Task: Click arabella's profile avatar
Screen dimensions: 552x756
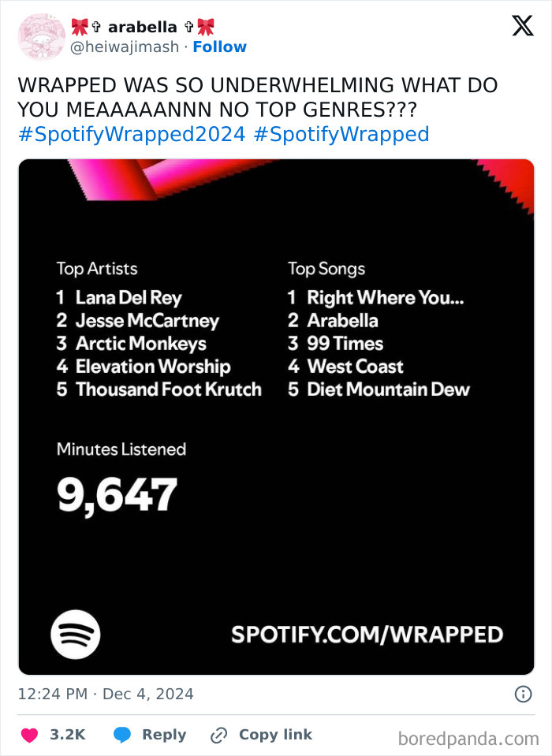Action: 40,36
